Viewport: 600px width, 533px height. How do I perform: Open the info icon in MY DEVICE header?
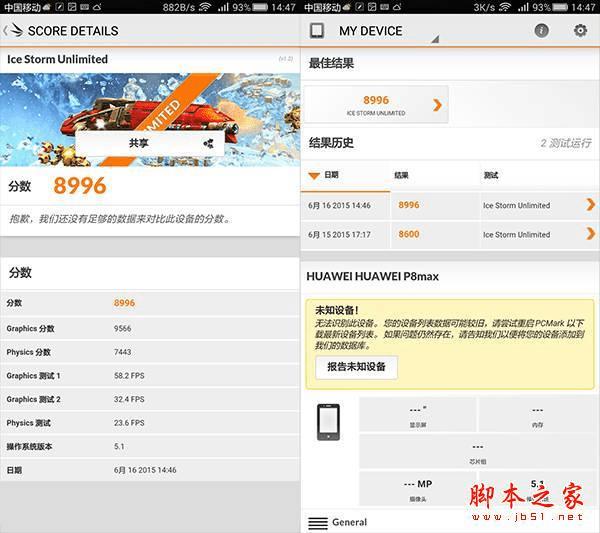[541, 31]
